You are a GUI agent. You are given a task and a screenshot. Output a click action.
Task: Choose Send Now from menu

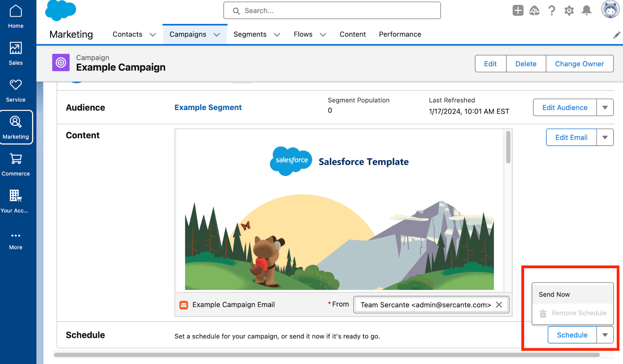(573, 294)
